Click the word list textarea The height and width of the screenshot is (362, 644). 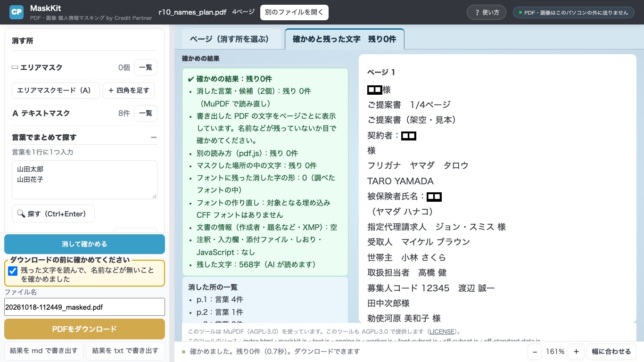click(x=84, y=180)
